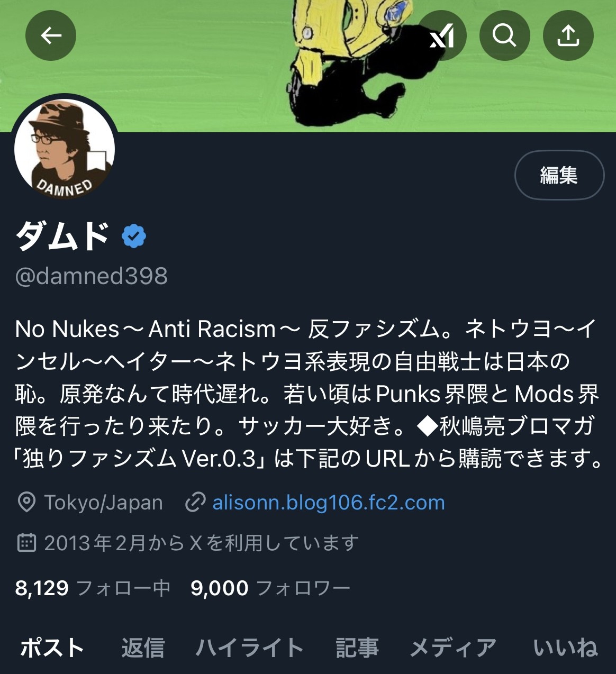Click the 編集 edit profile button
The image size is (616, 674).
559,175
